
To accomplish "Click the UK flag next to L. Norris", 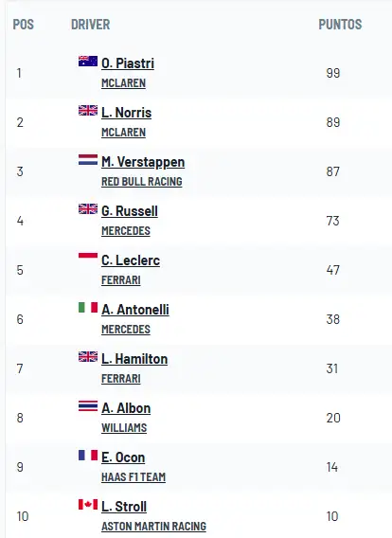I will tap(88, 110).
